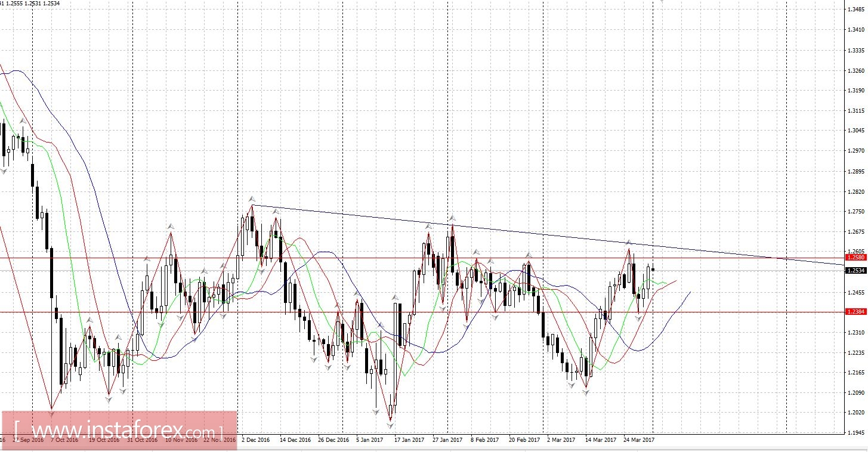Click the 1.2090 price axis label
868x452 pixels.
(857, 392)
